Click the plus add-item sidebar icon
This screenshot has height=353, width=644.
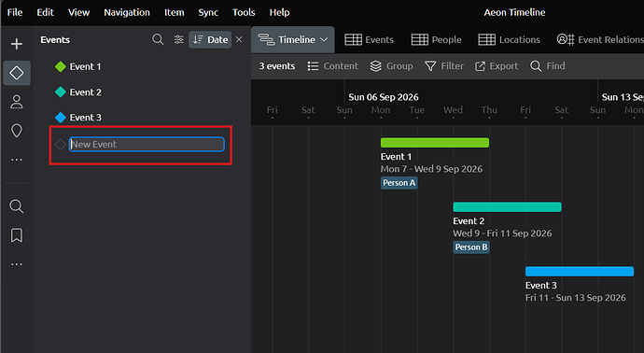(17, 44)
